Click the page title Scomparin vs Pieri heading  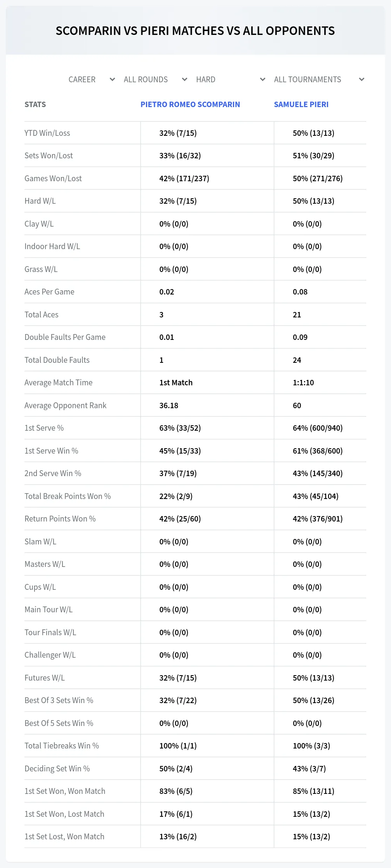coord(195,31)
